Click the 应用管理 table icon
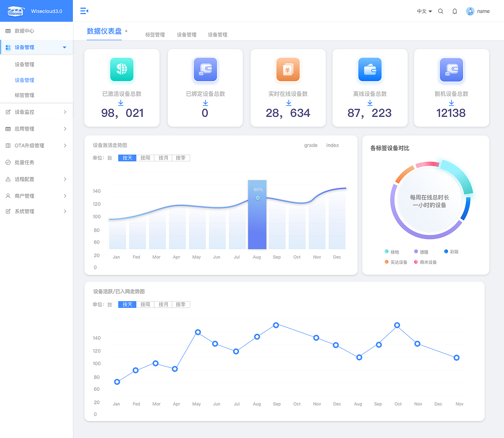 point(8,129)
